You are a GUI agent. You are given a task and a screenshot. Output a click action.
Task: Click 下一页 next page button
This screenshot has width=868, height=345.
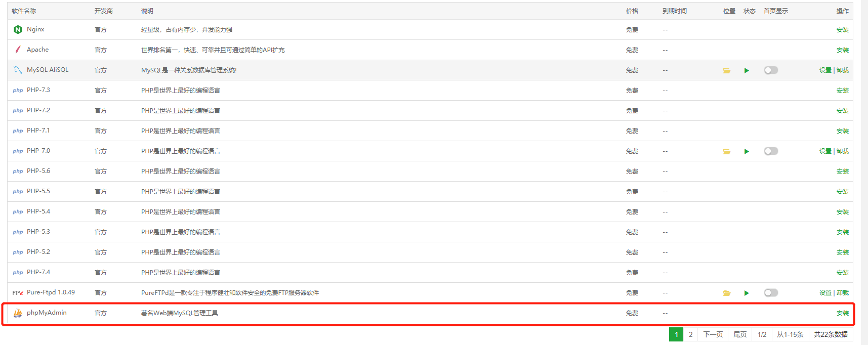[713, 334]
